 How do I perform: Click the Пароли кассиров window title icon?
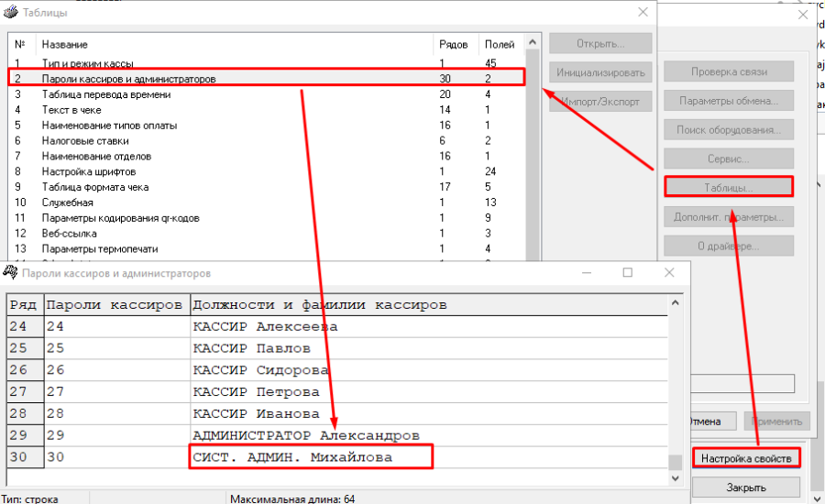pos(10,272)
